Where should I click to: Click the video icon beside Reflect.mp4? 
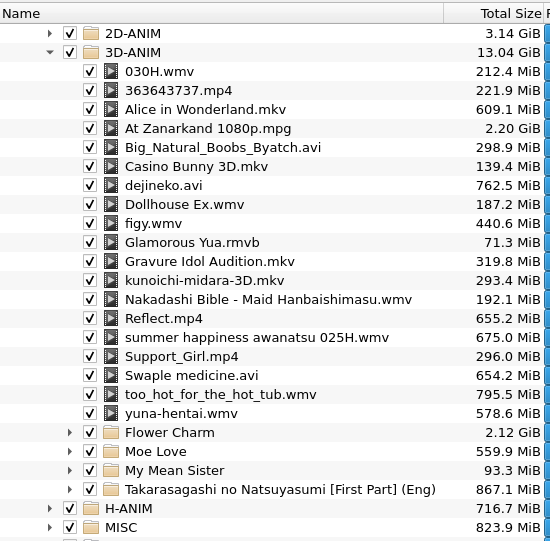tap(111, 319)
